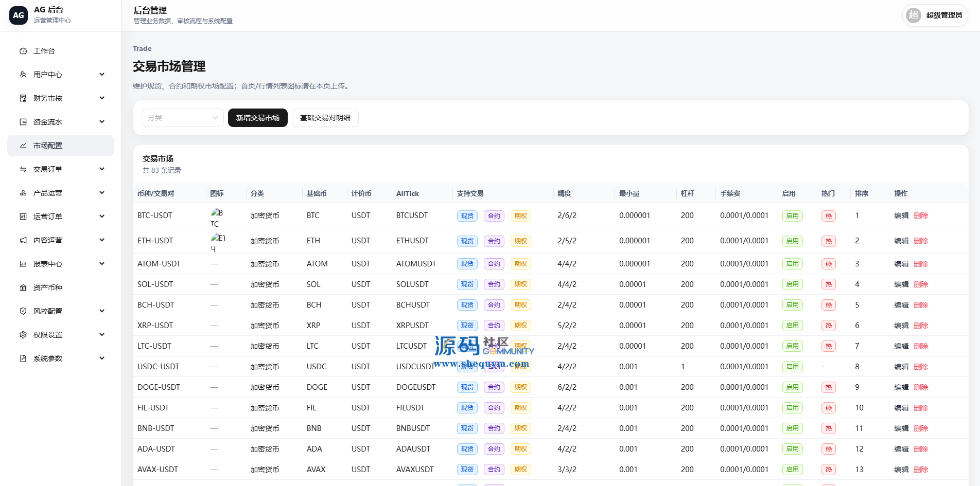Open the 系统参数 menu item

coord(60,358)
